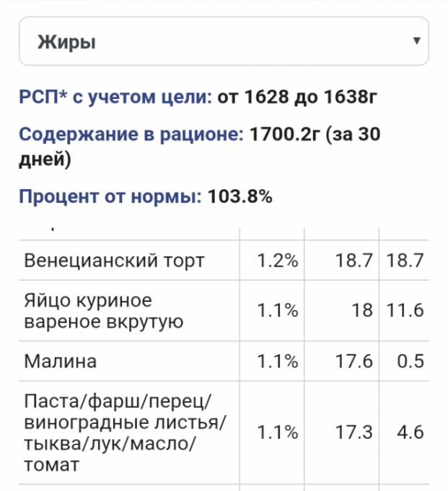This screenshot has height=491, width=448.
Task: Click the Процент от нормы label
Action: 110,196
